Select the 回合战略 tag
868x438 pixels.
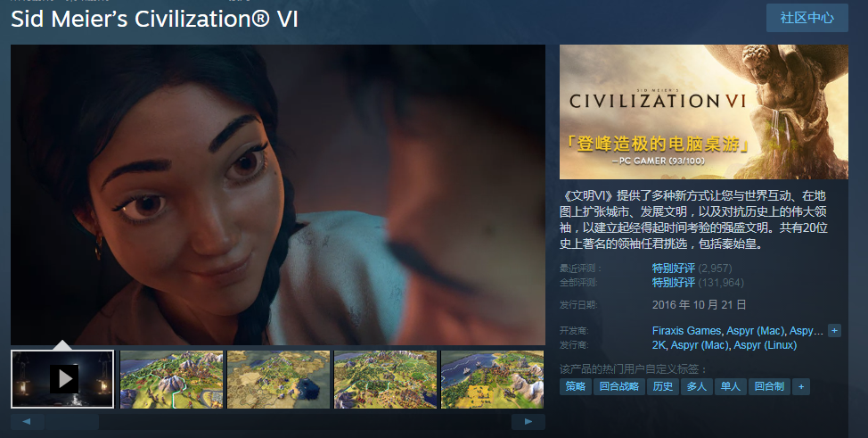coord(619,386)
